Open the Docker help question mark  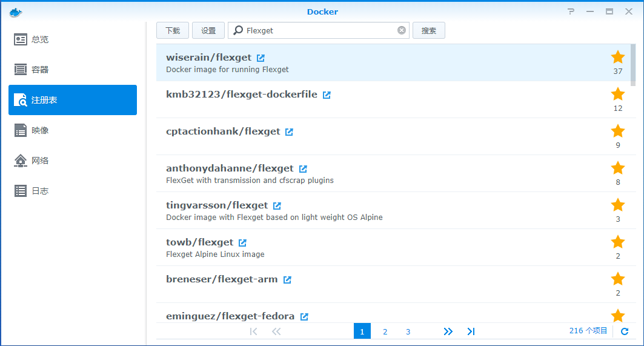pos(571,12)
